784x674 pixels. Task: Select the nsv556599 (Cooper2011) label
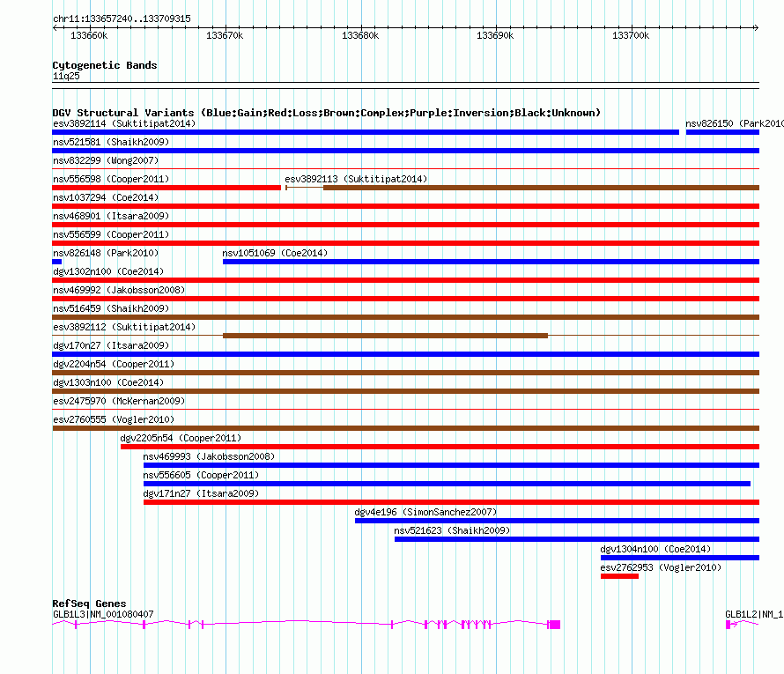click(x=111, y=234)
